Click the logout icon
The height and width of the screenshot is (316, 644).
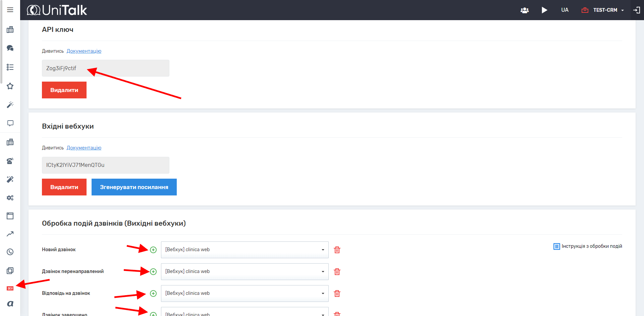click(x=636, y=10)
